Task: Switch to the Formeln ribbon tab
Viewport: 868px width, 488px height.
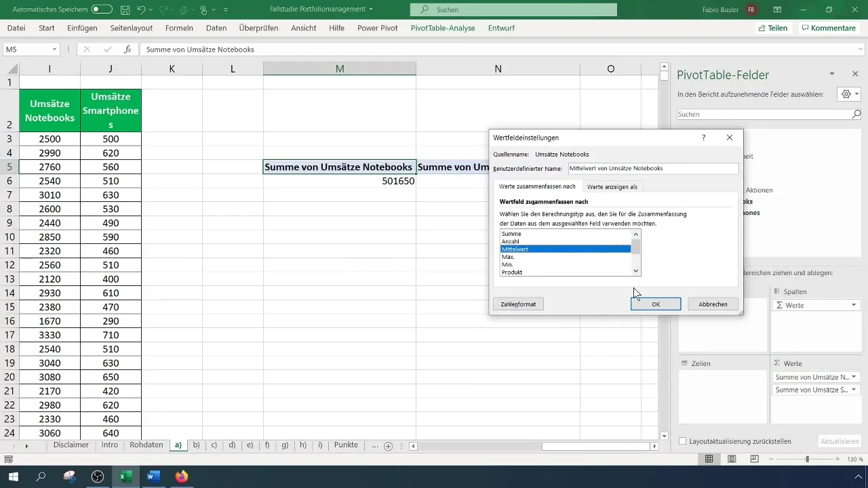Action: click(179, 28)
